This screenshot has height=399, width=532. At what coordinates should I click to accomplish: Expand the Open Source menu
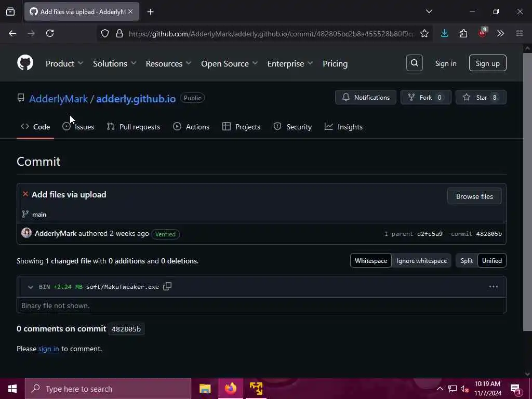tap(229, 63)
